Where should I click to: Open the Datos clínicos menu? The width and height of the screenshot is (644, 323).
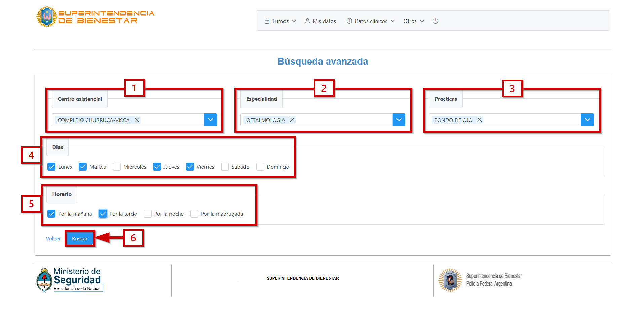point(371,21)
